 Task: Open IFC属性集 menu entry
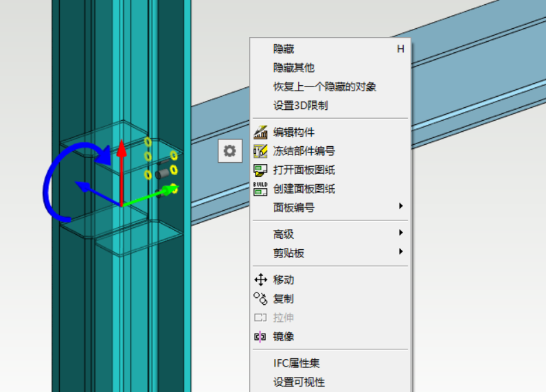click(330, 363)
